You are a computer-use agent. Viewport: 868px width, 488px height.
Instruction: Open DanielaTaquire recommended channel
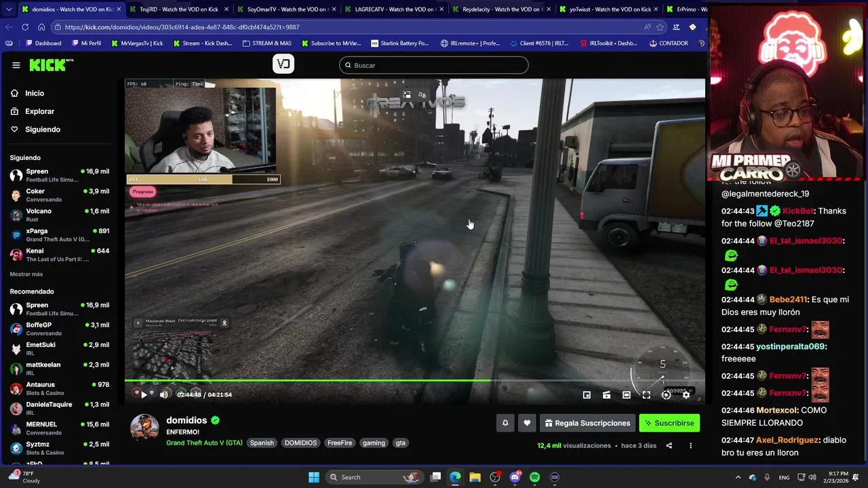point(60,408)
